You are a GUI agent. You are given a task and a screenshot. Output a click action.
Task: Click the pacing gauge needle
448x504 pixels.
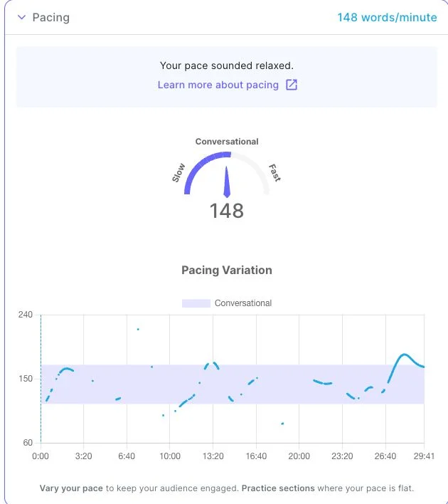[227, 182]
